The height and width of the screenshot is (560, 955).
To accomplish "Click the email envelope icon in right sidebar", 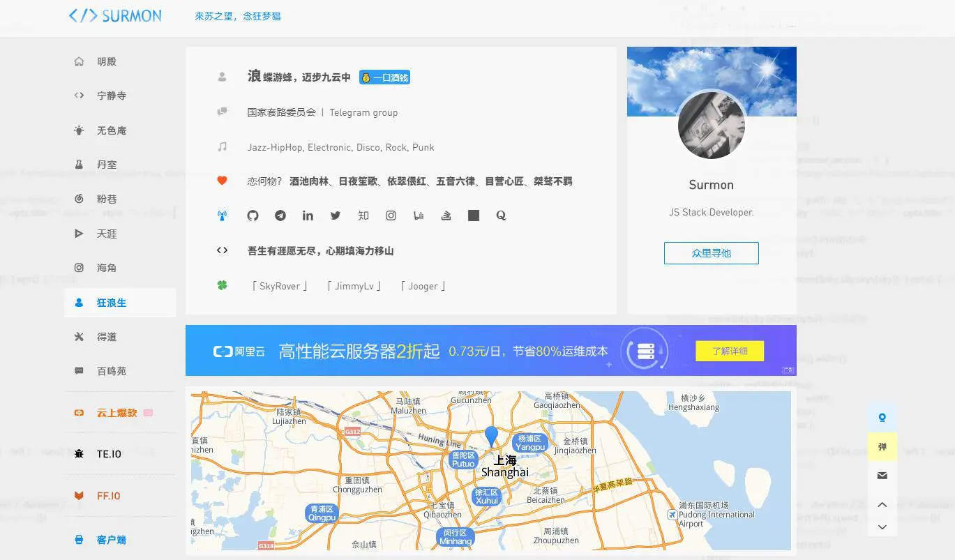I will (x=882, y=475).
